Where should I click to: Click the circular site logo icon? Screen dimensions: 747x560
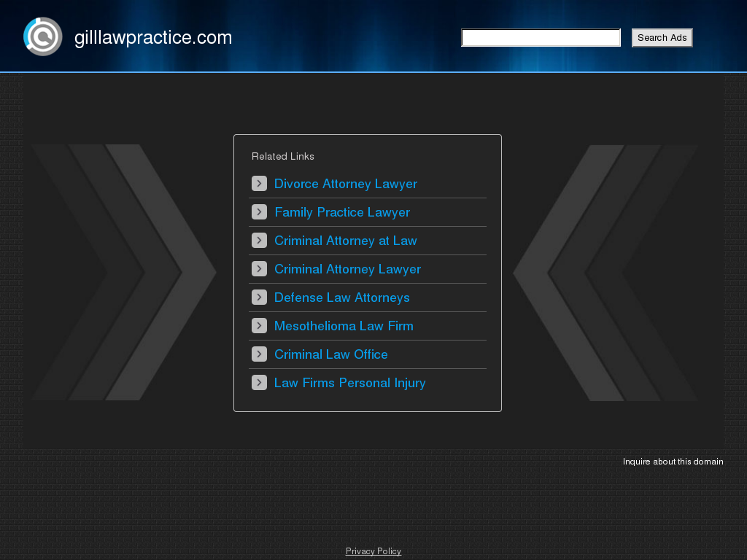coord(43,36)
